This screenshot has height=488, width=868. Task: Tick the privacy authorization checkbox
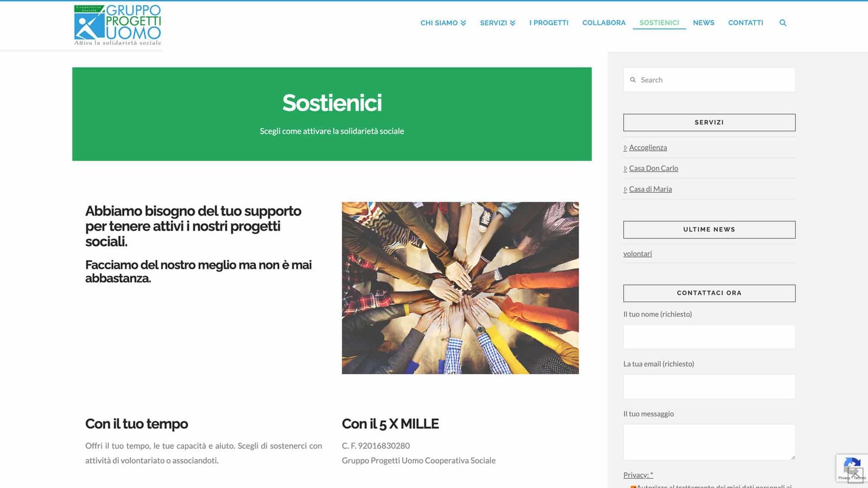[633, 486]
